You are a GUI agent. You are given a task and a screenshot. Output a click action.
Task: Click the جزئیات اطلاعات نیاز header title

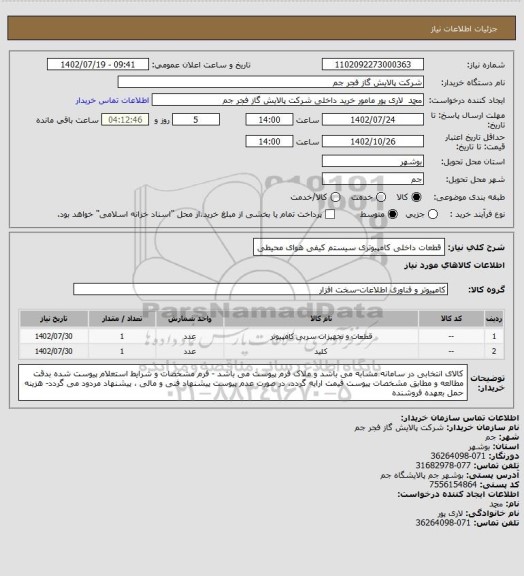464,29
